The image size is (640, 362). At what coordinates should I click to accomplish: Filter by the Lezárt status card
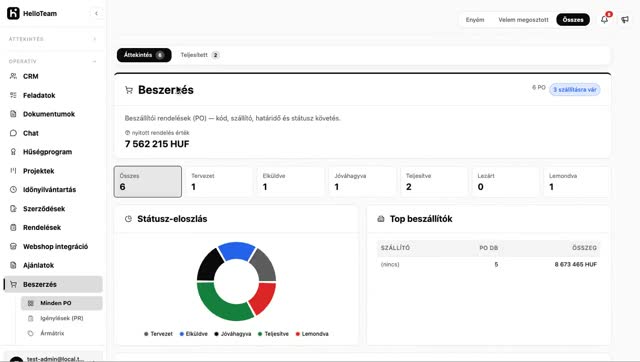coord(505,182)
